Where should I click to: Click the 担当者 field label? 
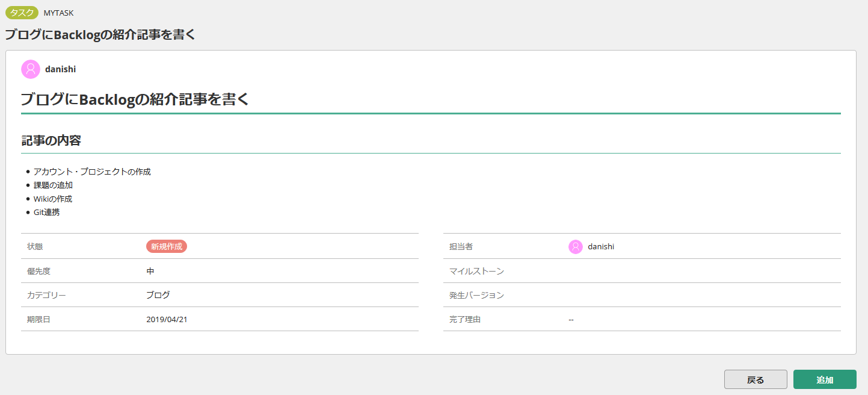tap(461, 246)
